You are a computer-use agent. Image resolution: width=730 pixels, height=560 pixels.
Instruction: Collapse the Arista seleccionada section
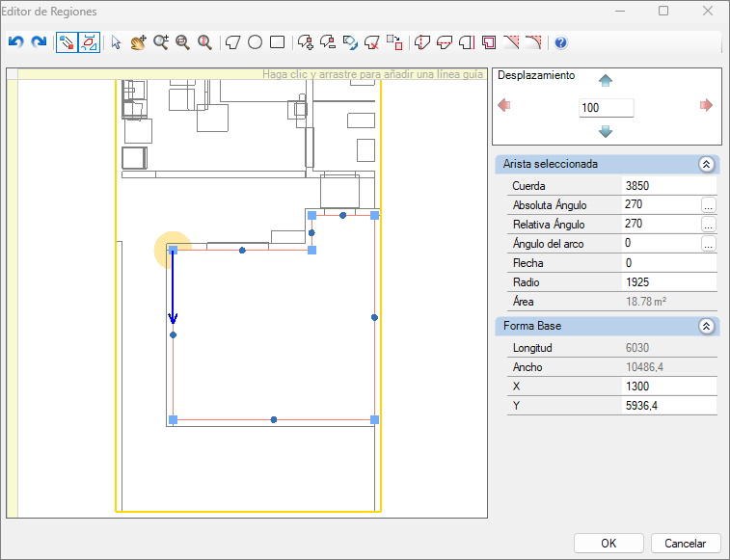[706, 164]
